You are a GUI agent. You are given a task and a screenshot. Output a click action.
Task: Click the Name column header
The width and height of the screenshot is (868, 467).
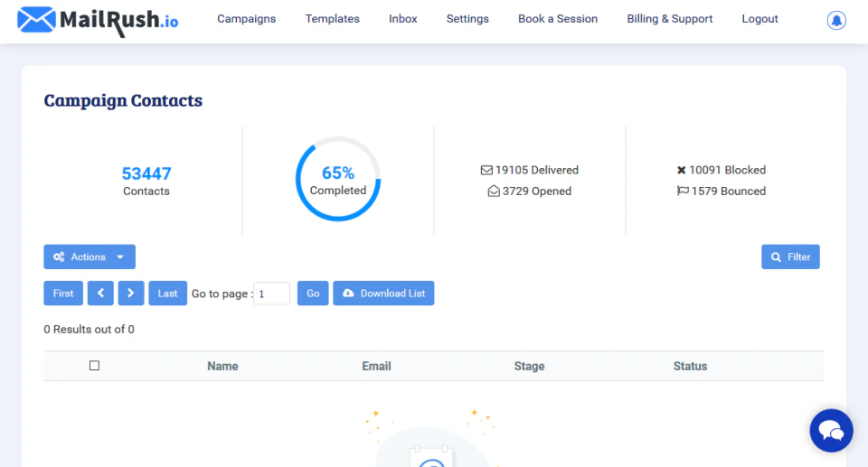pyautogui.click(x=222, y=366)
